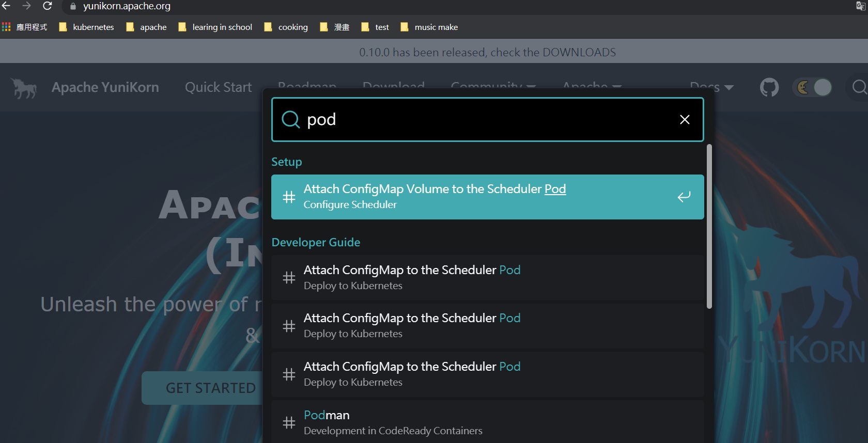Open the GitHub repository icon

coord(769,87)
